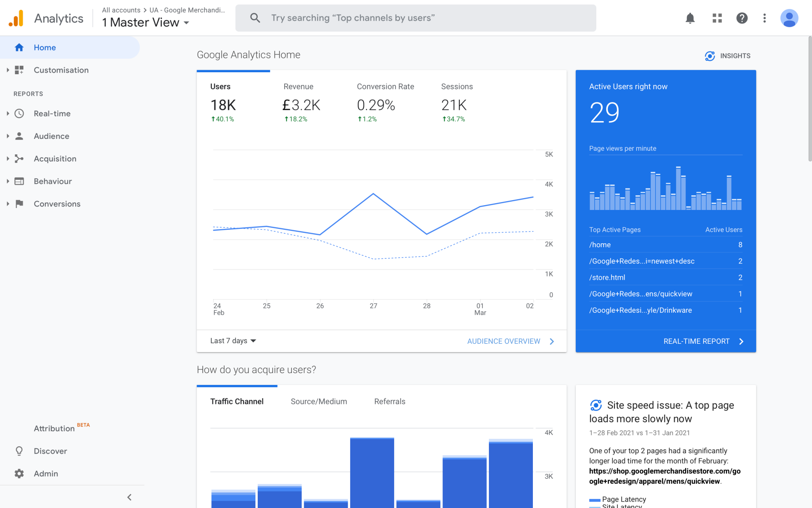Screen dimensions: 812x508
Task: Click the Behaviour window icon
Action: (19, 181)
